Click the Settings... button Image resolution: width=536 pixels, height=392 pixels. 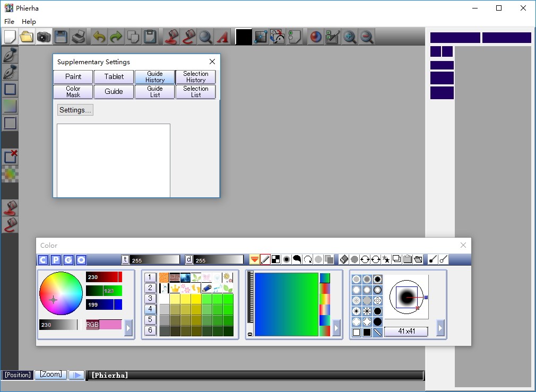tap(75, 110)
